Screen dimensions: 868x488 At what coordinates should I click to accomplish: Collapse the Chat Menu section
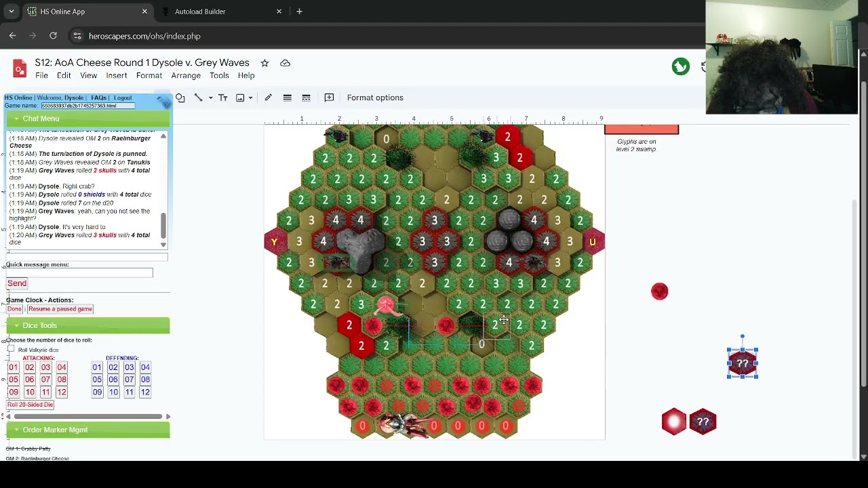(x=88, y=119)
